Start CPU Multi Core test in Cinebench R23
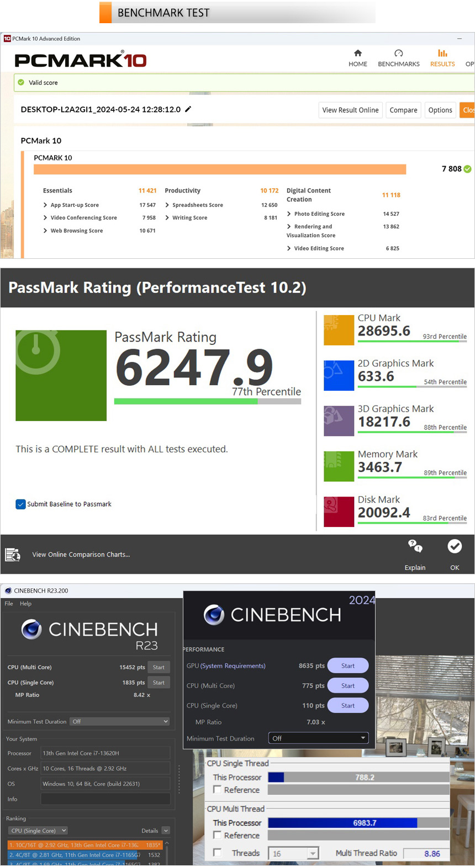Screen dimensions: 475x868 [x=159, y=667]
